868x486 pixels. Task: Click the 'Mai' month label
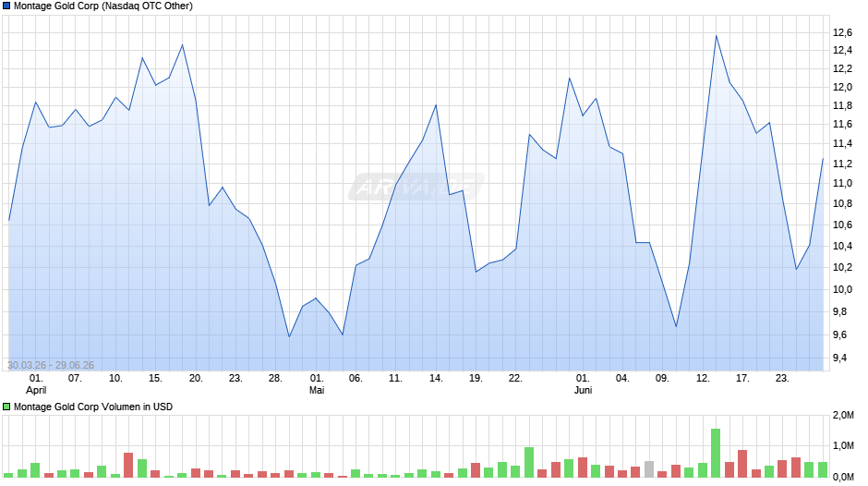coord(317,390)
